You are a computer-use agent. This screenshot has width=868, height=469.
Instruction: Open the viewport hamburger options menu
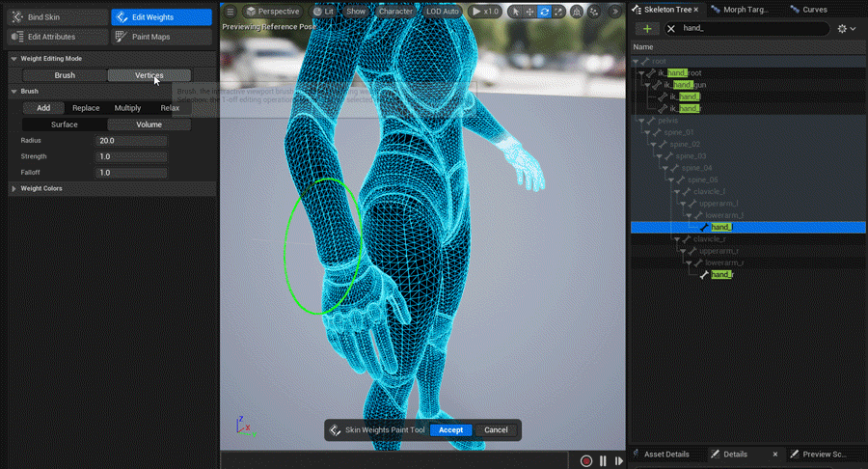pyautogui.click(x=231, y=11)
